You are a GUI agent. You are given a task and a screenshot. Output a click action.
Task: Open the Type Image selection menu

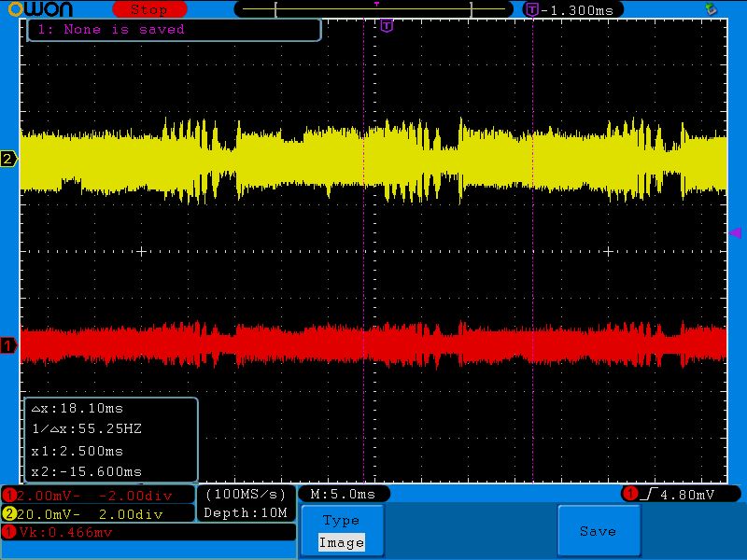coord(341,531)
